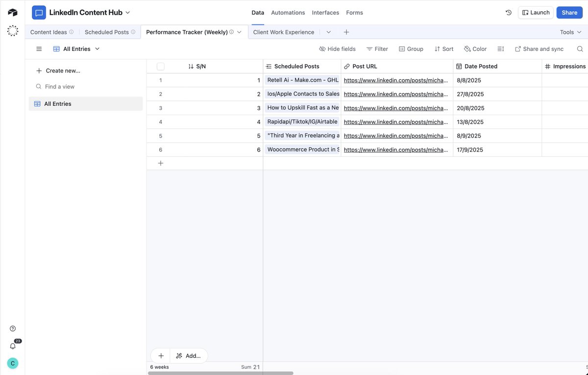Add a new table with plus icon
The image size is (588, 375).
346,32
